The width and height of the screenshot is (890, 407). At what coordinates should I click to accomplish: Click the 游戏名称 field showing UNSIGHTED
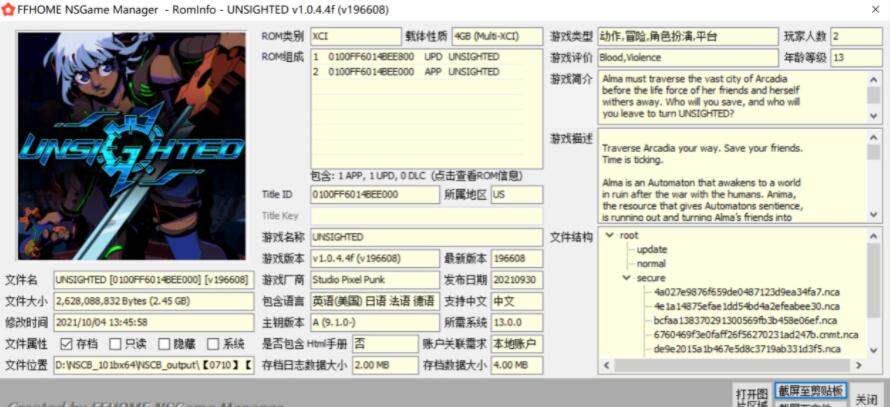pos(426,237)
